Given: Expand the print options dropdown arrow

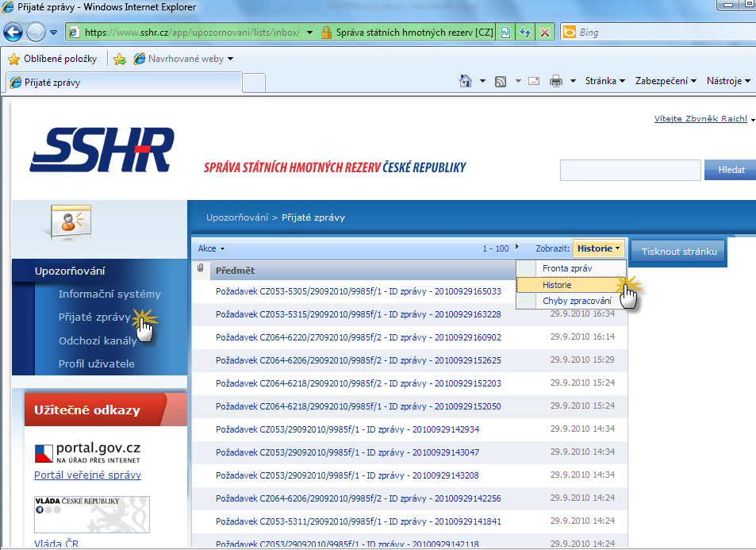Looking at the screenshot, I should click(573, 81).
